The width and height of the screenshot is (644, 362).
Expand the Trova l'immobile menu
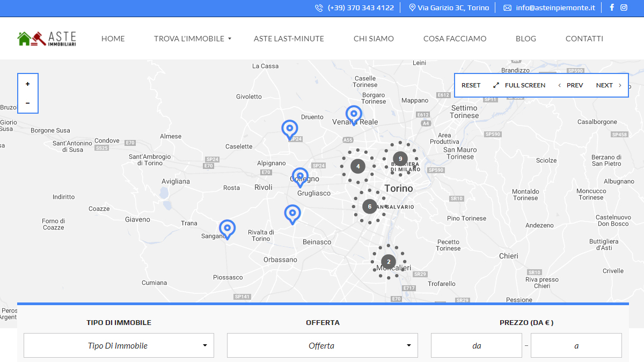[x=192, y=39]
